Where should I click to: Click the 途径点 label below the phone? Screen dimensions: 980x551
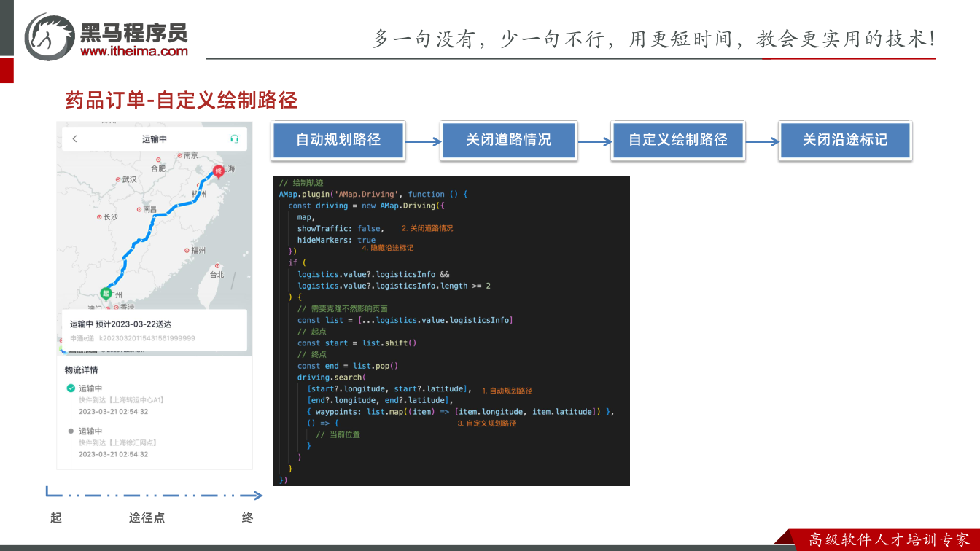tap(147, 517)
